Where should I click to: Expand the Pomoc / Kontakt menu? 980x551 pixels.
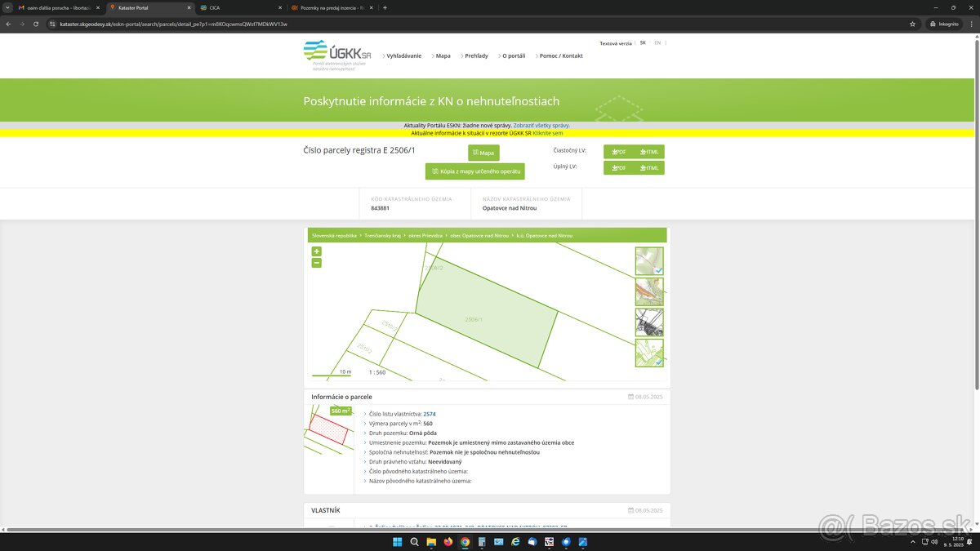point(561,56)
